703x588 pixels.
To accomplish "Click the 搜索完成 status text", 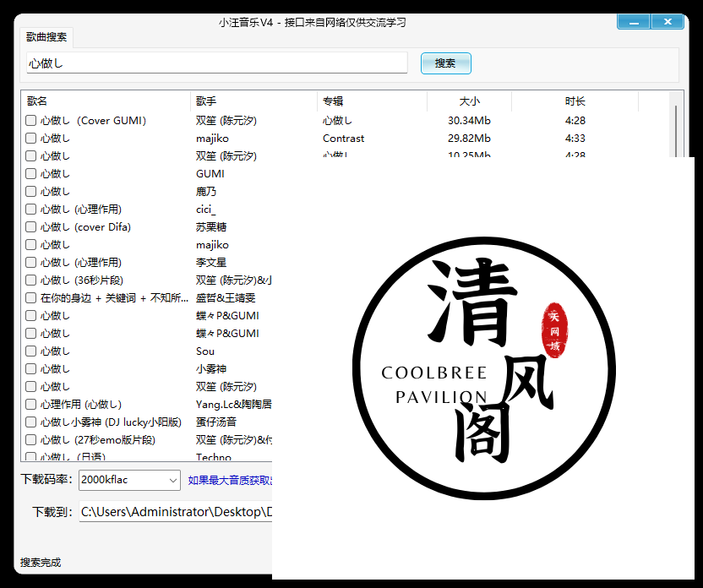I will pyautogui.click(x=41, y=562).
